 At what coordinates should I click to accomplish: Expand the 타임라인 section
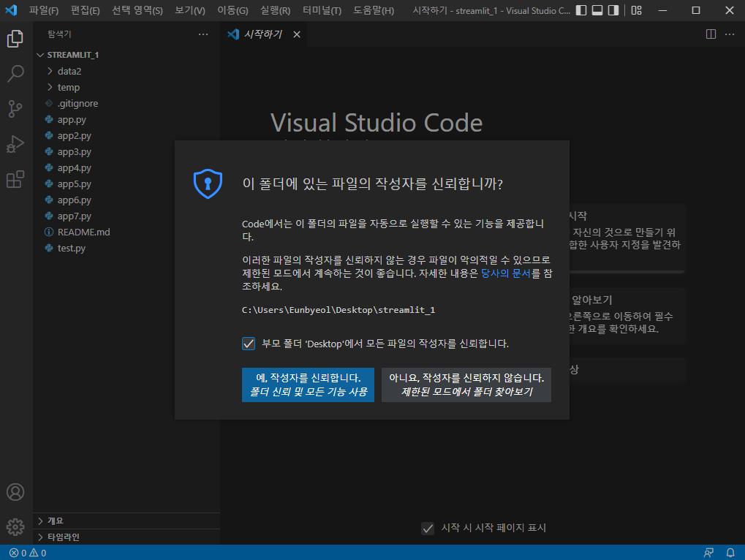[x=126, y=537]
